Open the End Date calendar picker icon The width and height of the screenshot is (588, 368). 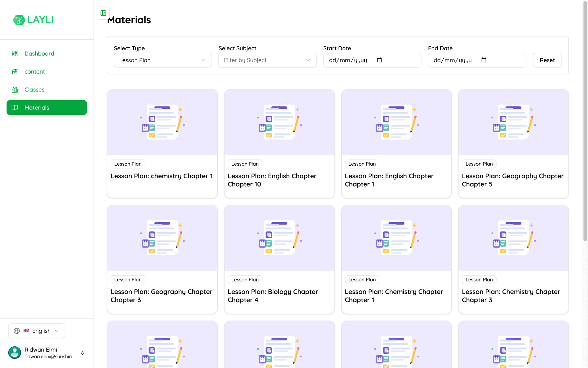point(484,60)
